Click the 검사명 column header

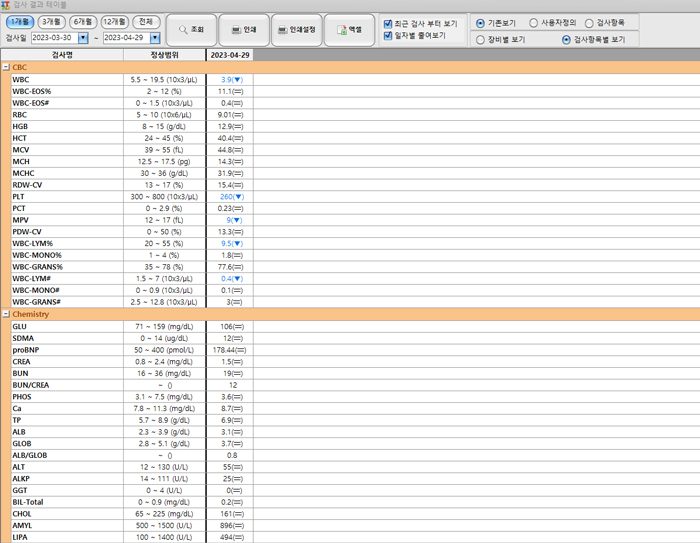click(62, 55)
